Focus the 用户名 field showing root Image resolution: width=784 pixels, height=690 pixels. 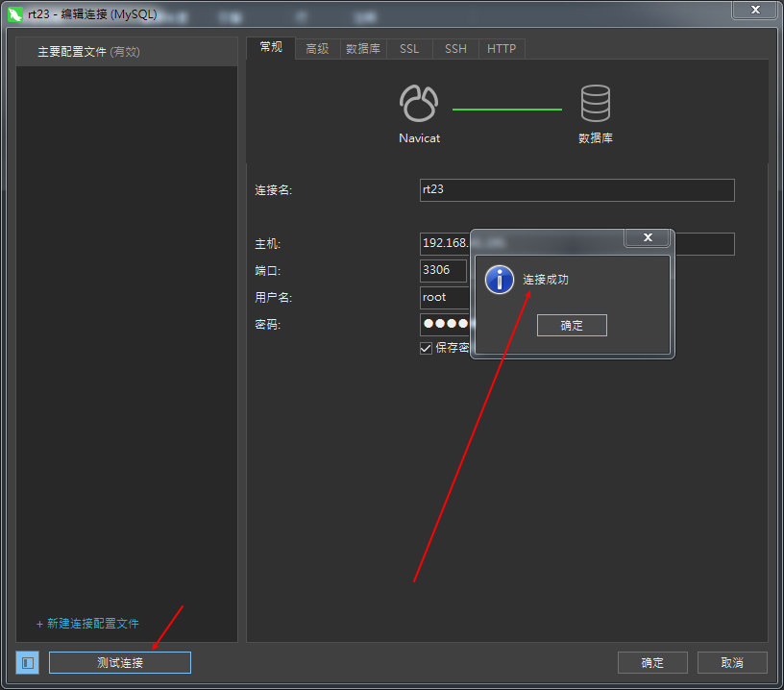pos(445,298)
